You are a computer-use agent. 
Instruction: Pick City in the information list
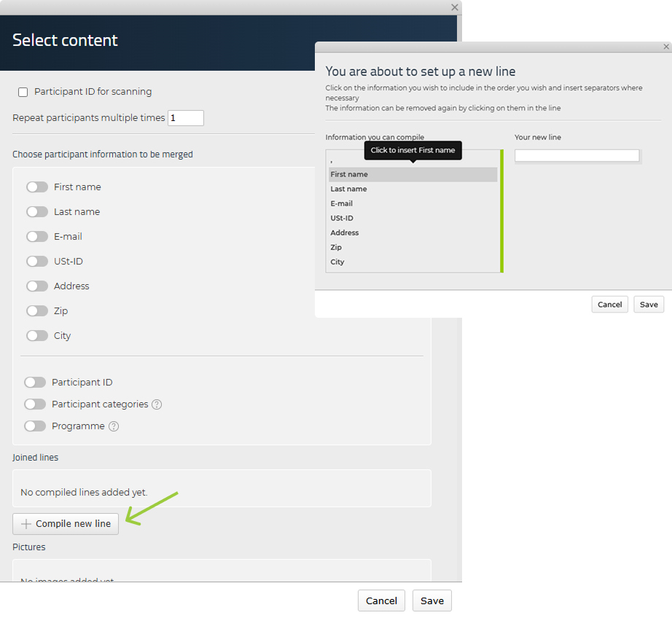point(337,262)
